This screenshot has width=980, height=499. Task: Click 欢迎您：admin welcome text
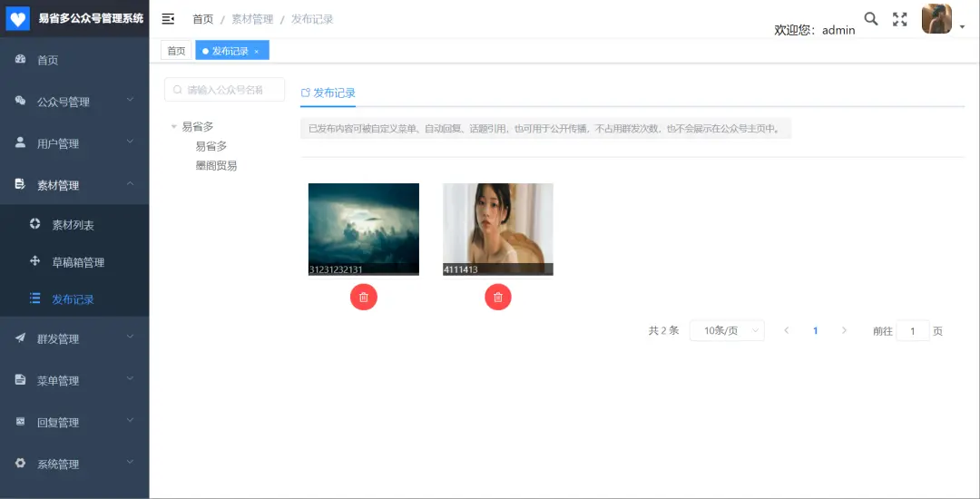click(814, 30)
